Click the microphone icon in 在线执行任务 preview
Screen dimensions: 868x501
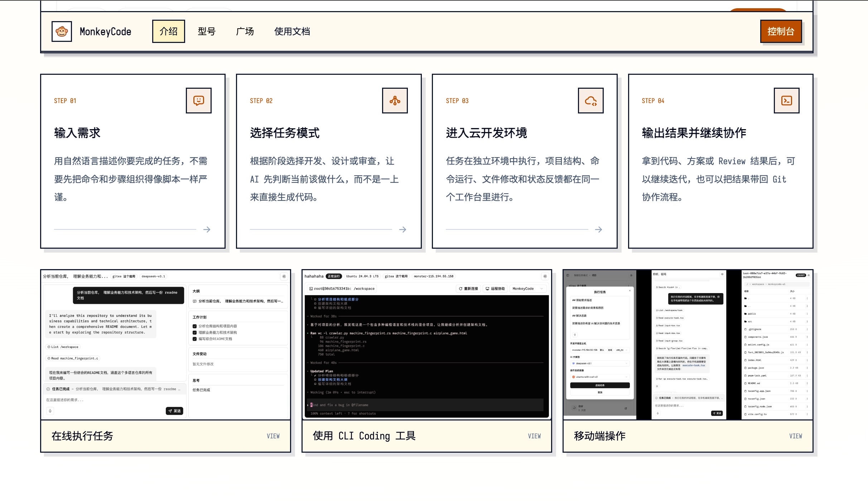(x=50, y=411)
